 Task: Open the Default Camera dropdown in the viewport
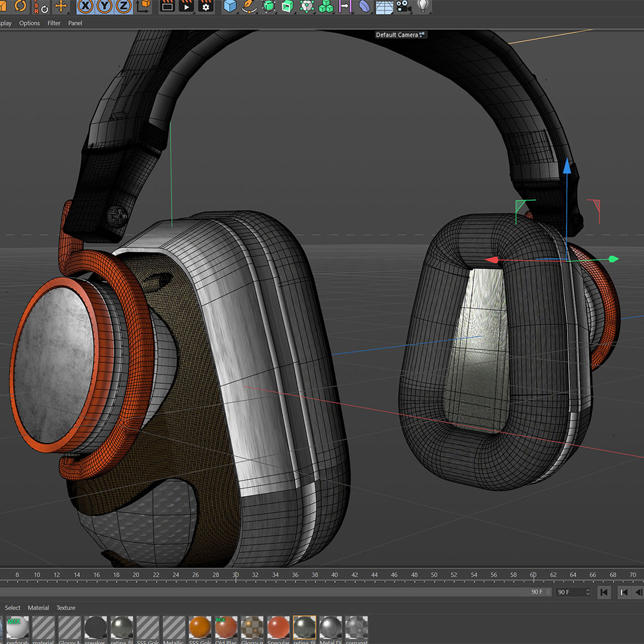point(400,35)
